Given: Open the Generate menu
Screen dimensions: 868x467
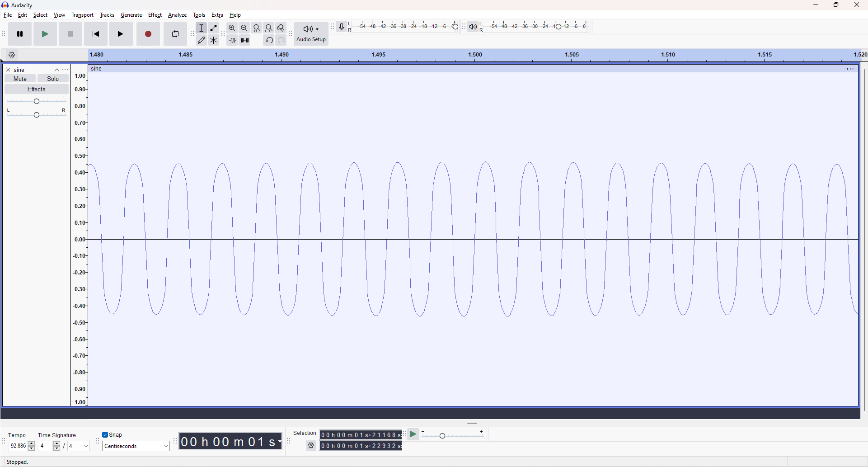Looking at the screenshot, I should [x=131, y=14].
